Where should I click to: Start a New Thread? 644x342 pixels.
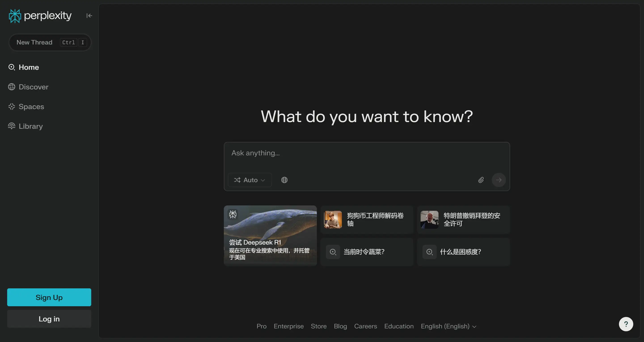coord(50,42)
